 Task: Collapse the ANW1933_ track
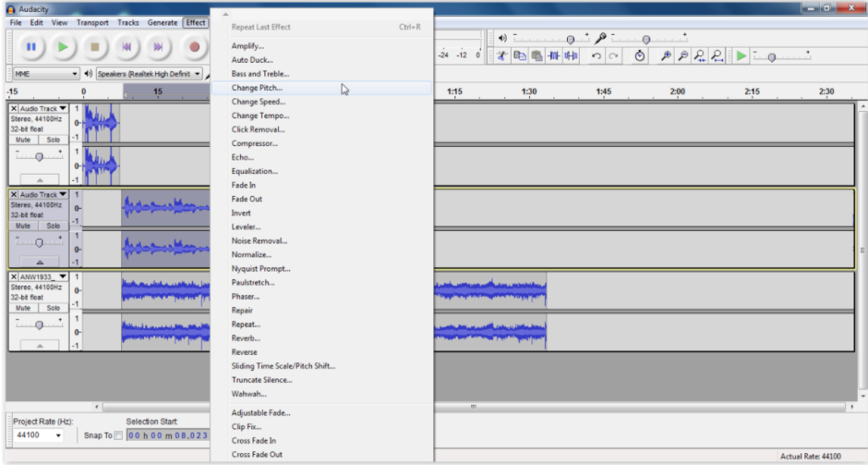point(40,345)
